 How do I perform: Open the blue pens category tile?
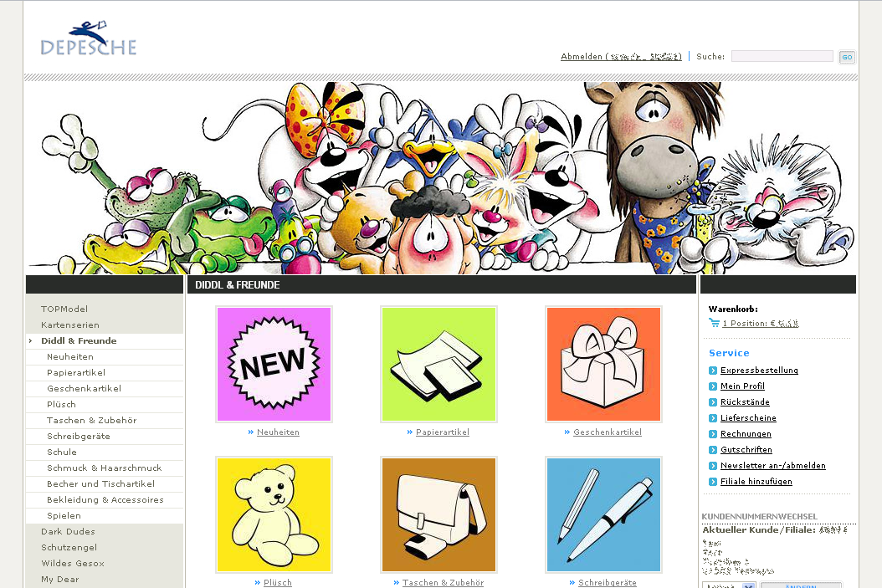click(603, 515)
